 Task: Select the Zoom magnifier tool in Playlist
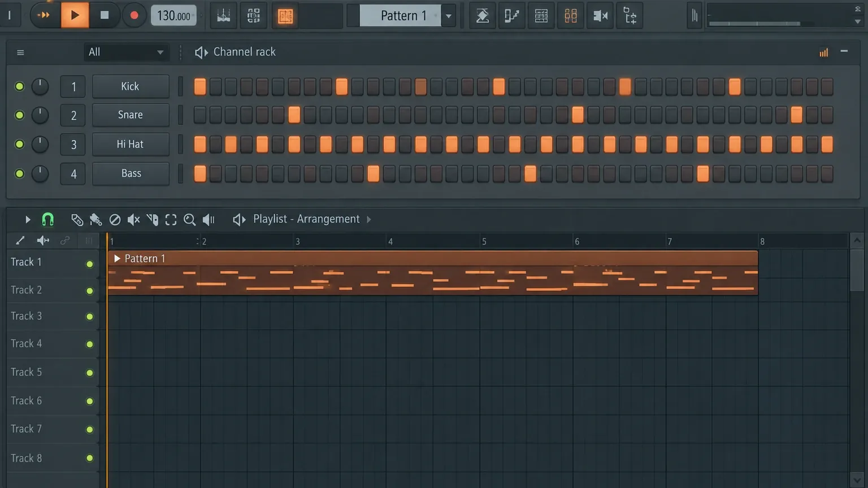pyautogui.click(x=190, y=220)
